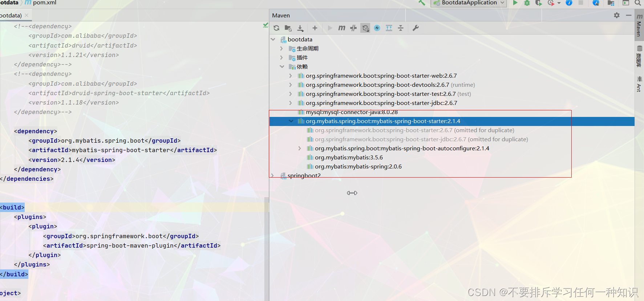Image resolution: width=644 pixels, height=301 pixels.
Task: Close the bootdata editor tab
Action: (x=27, y=15)
